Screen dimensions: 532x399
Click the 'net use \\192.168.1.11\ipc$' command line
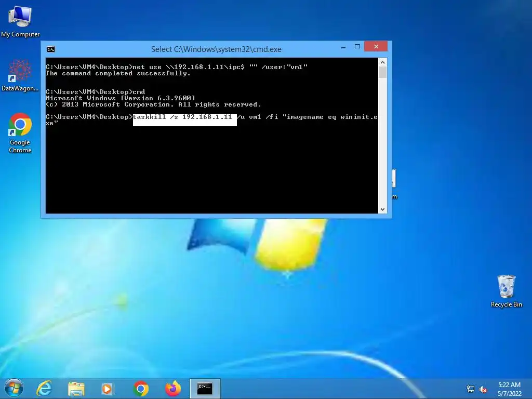[177, 67]
